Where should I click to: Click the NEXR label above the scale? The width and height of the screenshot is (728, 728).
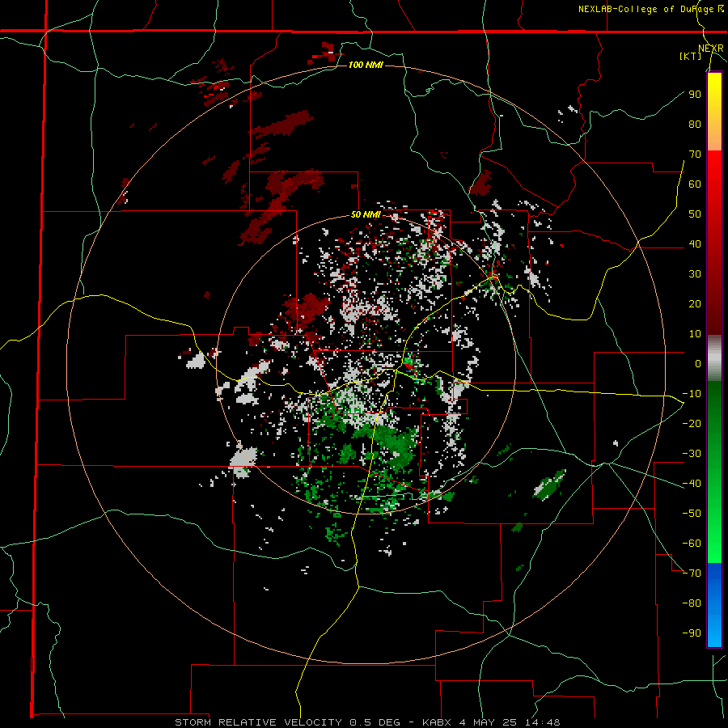coord(711,49)
